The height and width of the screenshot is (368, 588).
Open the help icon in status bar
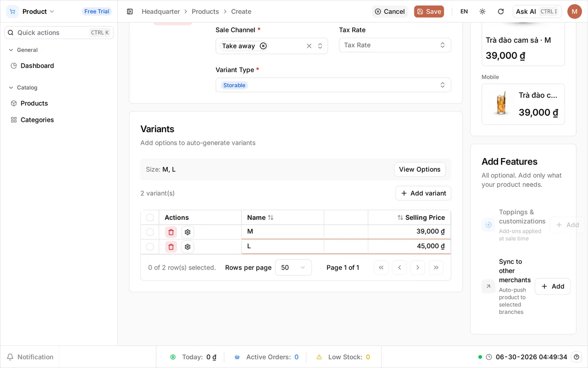coord(577,357)
